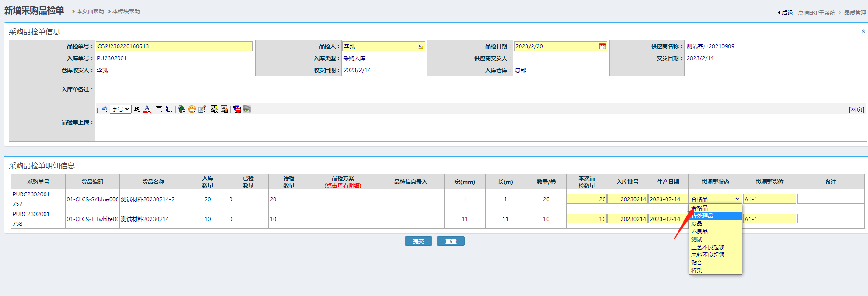
Task: Choose 不良品 in the dropdown list
Action: [700, 232]
